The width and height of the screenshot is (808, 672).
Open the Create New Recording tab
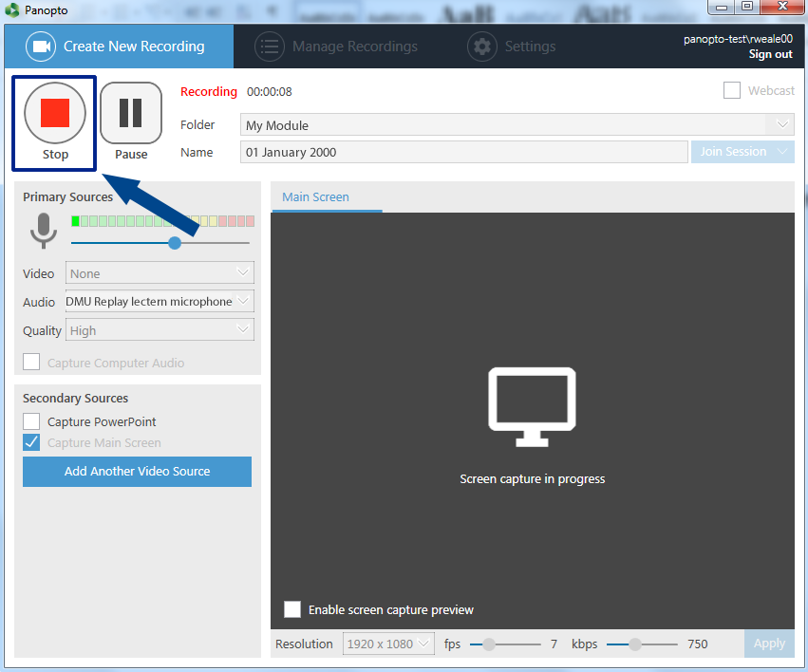[119, 47]
